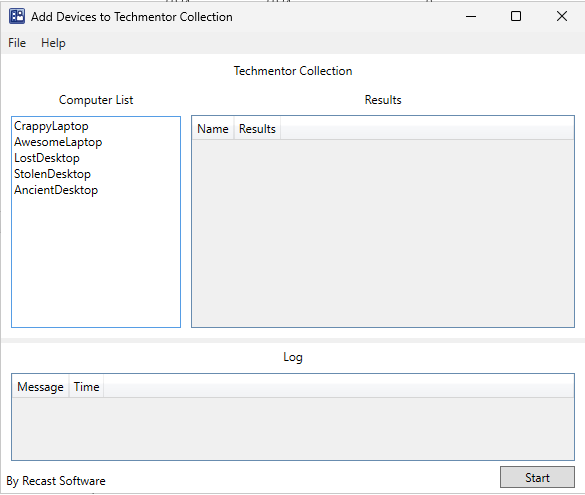Image resolution: width=585 pixels, height=495 pixels.
Task: Click the 'By Recast Software' label
Action: [56, 481]
